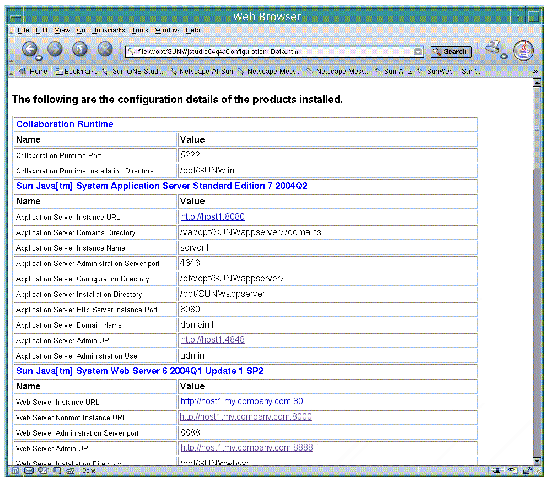Open the Help menu

point(193,30)
